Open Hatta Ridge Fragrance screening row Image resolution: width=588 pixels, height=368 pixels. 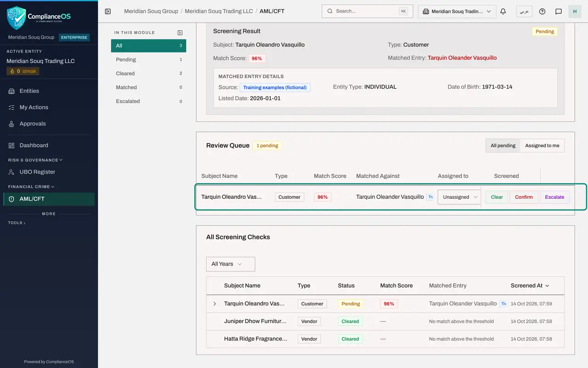385,339
